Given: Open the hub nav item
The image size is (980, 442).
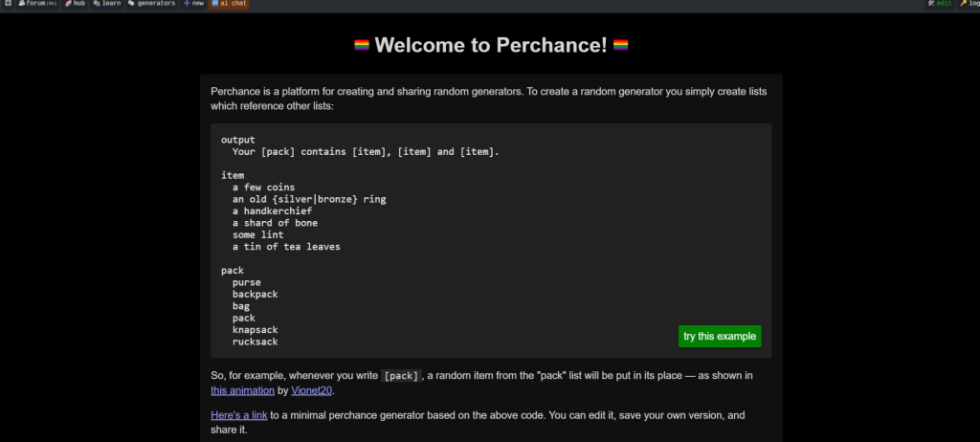Looking at the screenshot, I should [75, 4].
